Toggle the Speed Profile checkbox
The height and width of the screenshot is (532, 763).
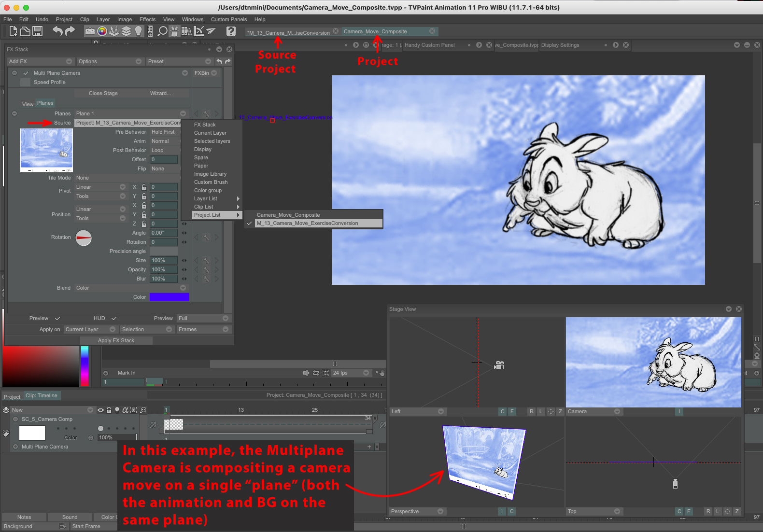(26, 82)
